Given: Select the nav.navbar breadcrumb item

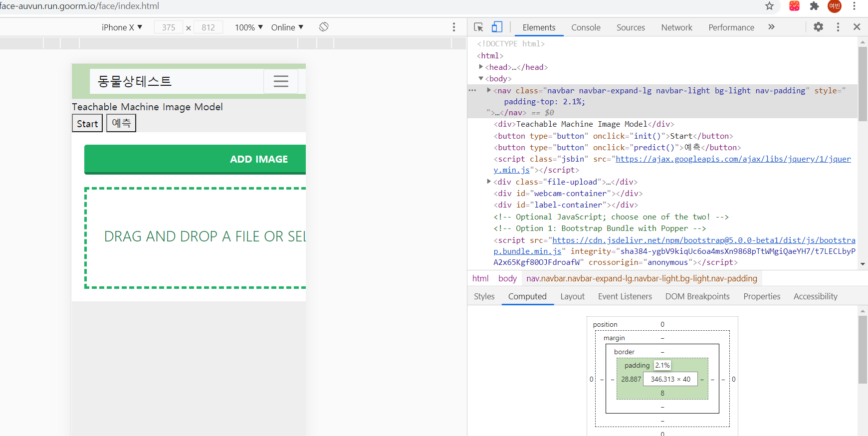Looking at the screenshot, I should pyautogui.click(x=642, y=278).
